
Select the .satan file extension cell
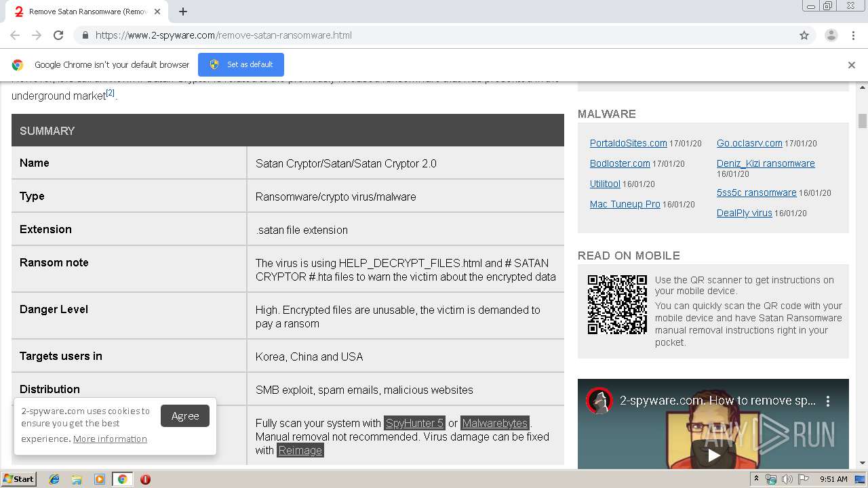406,230
